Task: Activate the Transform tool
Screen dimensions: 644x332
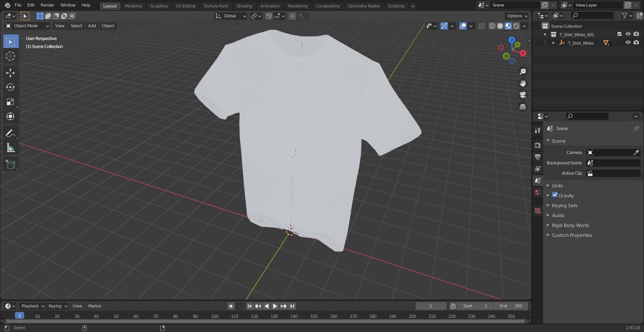Action: (x=10, y=116)
